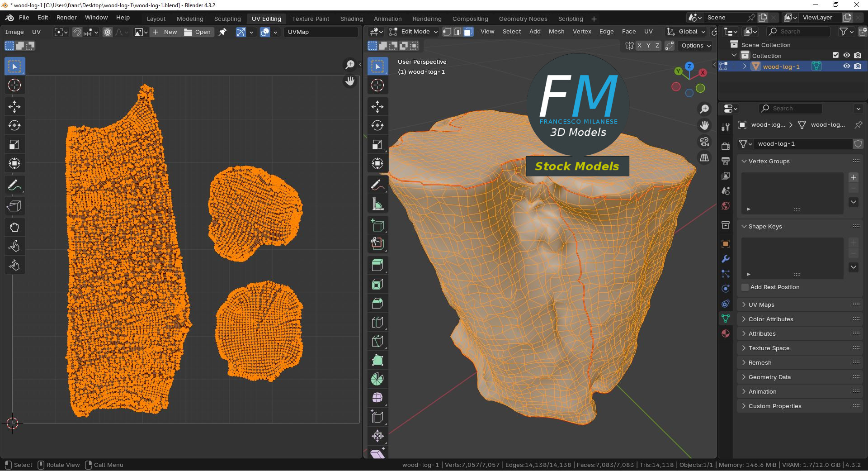Select the Measure tool in 3D viewport

pos(377,204)
